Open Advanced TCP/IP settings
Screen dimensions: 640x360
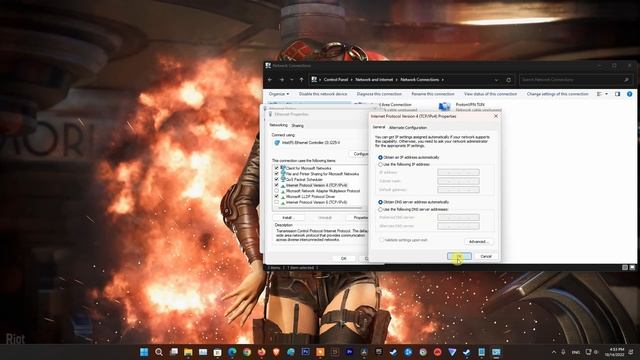click(478, 242)
